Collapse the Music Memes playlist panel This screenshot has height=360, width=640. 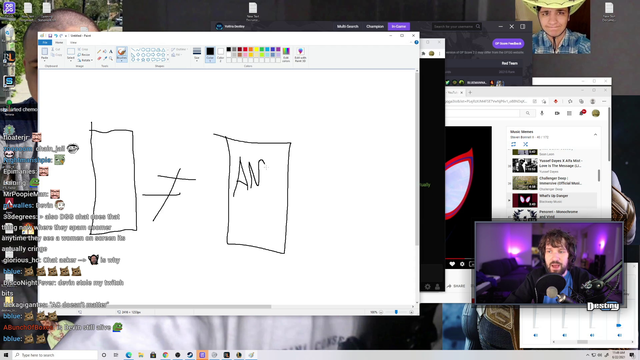pyautogui.click(x=595, y=134)
